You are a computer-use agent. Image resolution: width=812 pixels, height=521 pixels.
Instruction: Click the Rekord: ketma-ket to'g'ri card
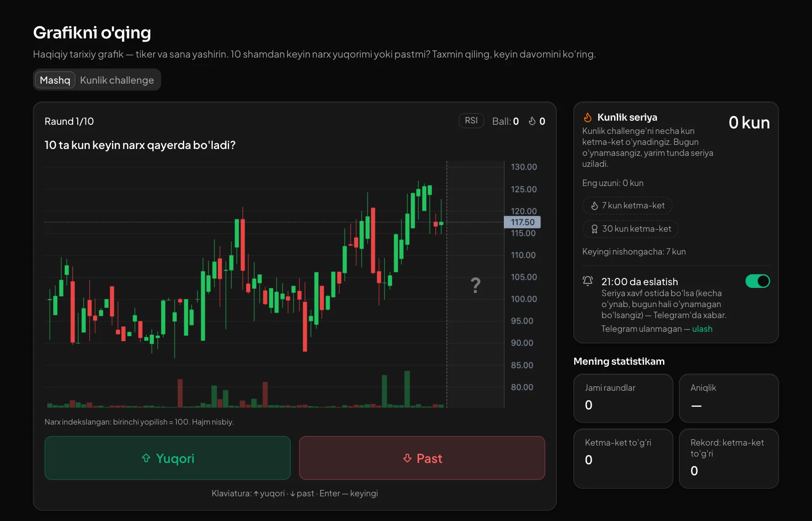click(729, 458)
